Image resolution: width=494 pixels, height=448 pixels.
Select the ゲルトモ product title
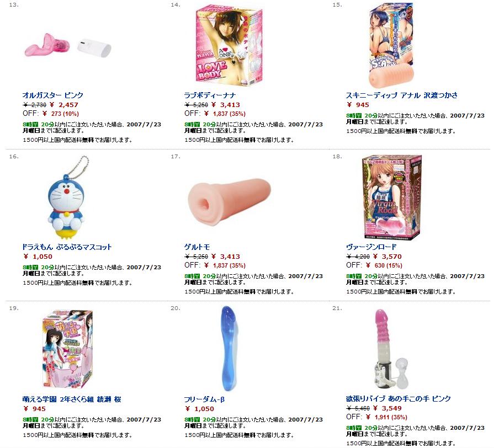click(x=197, y=247)
